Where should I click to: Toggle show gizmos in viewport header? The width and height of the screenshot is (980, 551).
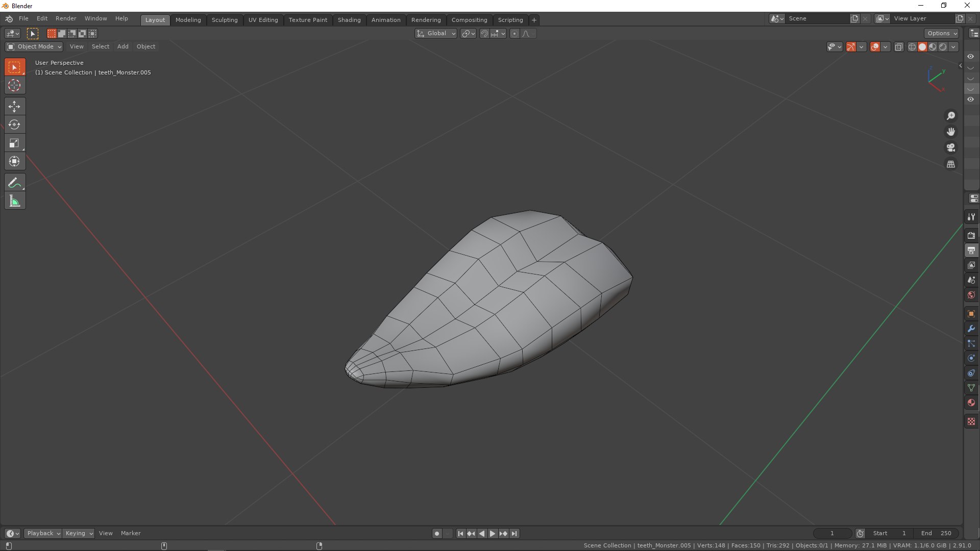(851, 47)
